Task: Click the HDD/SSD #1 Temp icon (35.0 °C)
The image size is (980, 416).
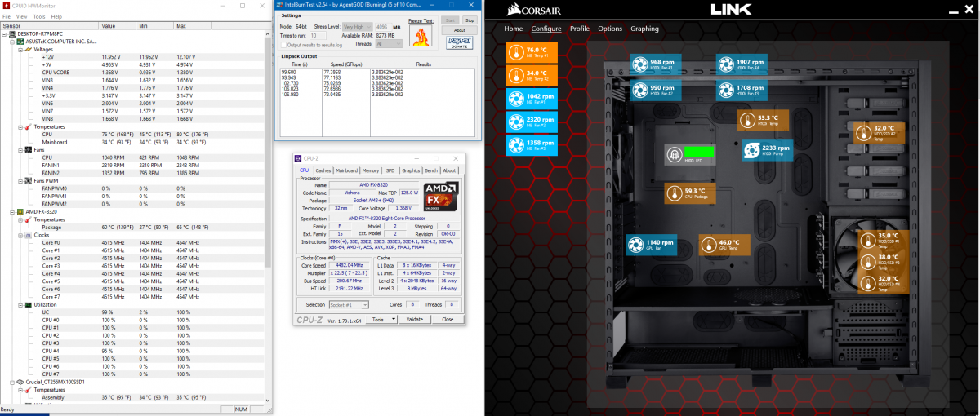Action: tap(869, 240)
